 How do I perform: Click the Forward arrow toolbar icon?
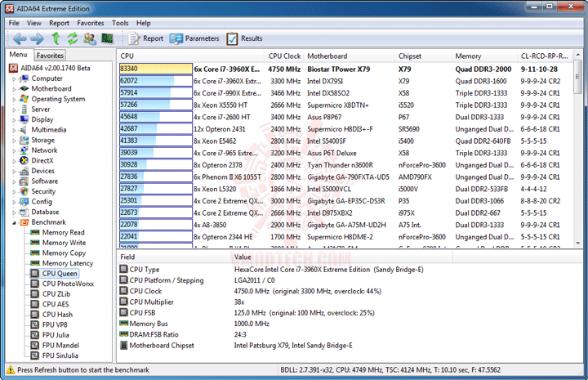(x=37, y=38)
